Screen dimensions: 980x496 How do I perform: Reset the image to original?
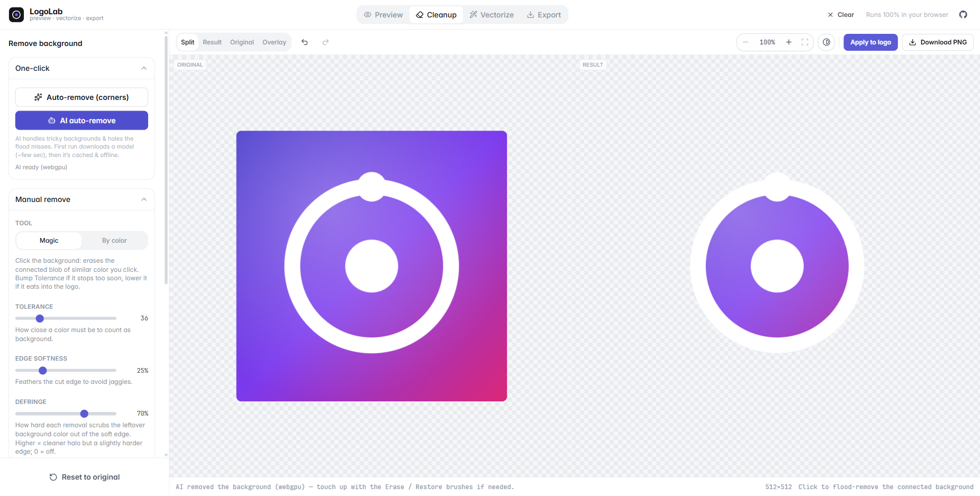coord(85,477)
